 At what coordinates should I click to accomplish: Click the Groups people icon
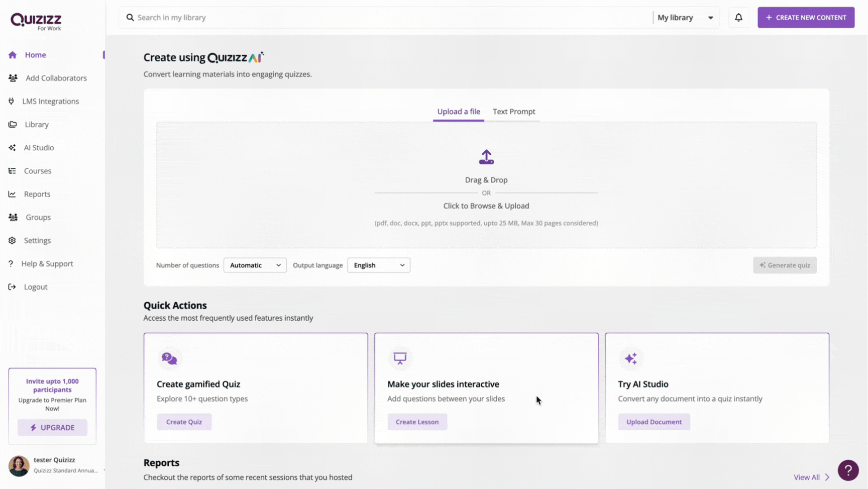[13, 217]
